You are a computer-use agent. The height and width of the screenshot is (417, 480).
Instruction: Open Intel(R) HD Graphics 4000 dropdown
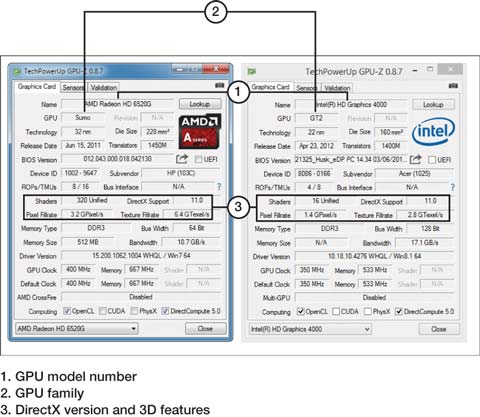(310, 329)
